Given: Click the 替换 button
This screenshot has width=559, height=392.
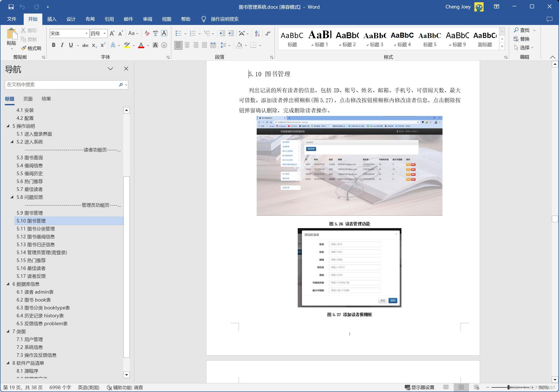Looking at the screenshot, I should [x=522, y=39].
